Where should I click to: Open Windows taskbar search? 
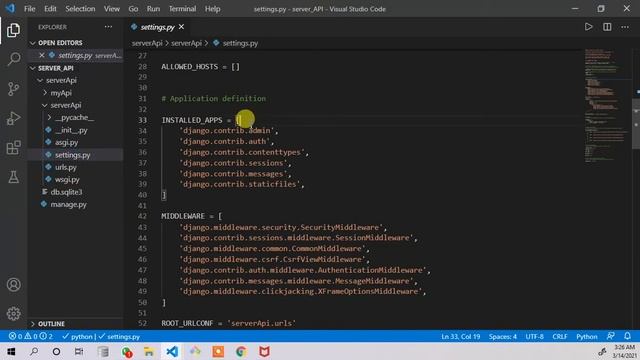pos(34,351)
